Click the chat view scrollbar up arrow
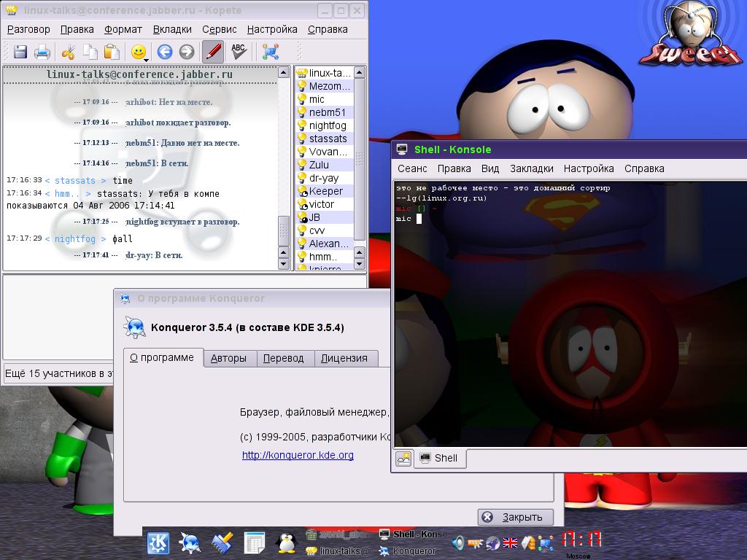The image size is (747, 560). coord(284,72)
